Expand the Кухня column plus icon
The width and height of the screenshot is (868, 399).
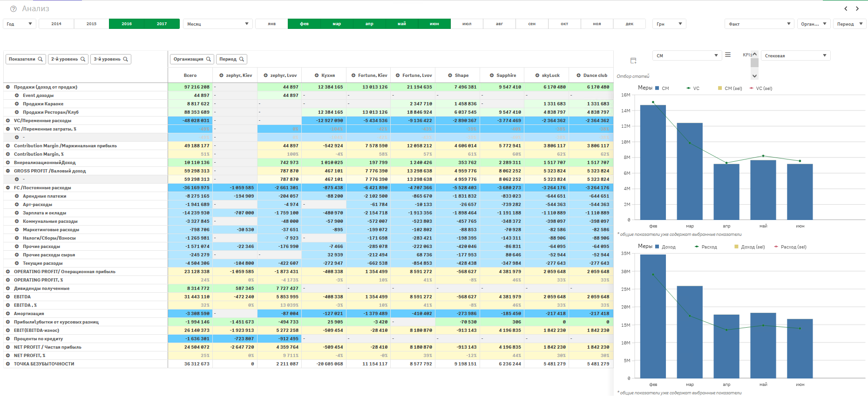coord(316,76)
